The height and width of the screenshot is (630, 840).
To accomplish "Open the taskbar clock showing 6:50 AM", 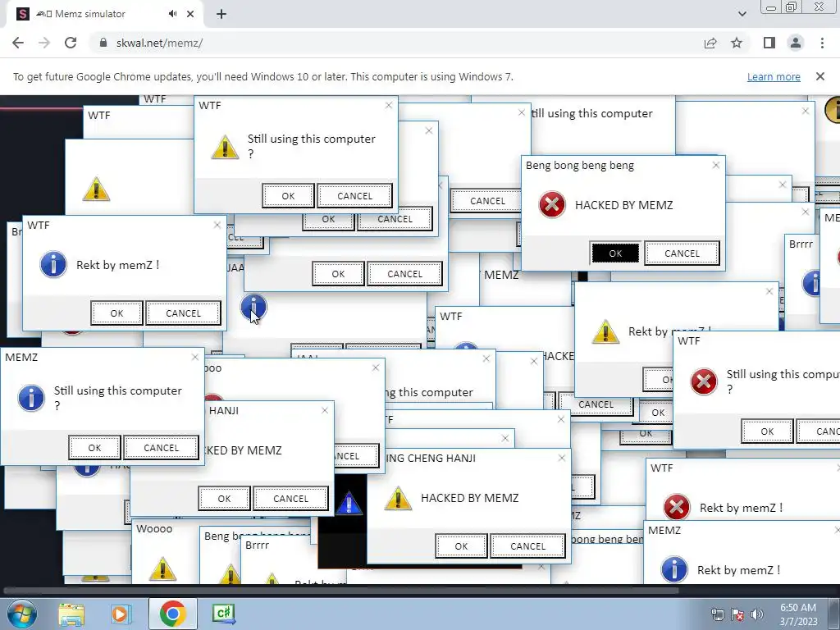I will click(798, 614).
